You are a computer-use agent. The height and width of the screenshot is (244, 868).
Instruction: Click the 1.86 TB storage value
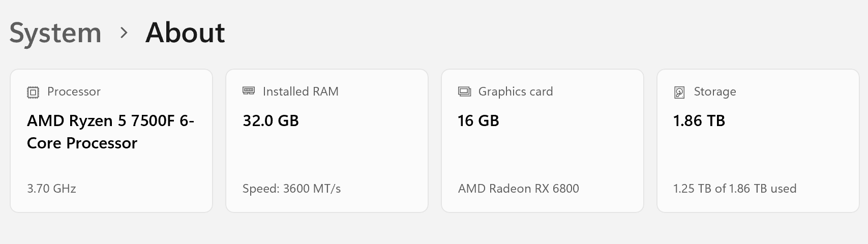(699, 121)
